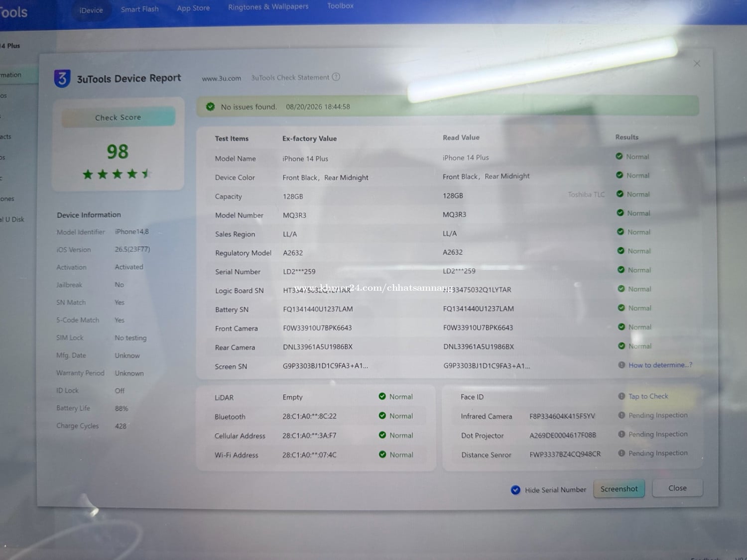
Task: Click the Close button at the dialog bottom
Action: (x=677, y=488)
